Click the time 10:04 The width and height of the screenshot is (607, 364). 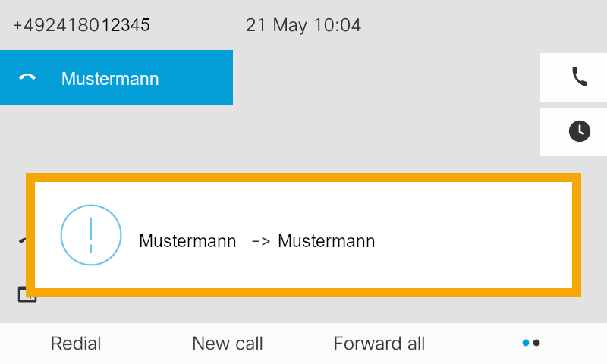tap(336, 25)
